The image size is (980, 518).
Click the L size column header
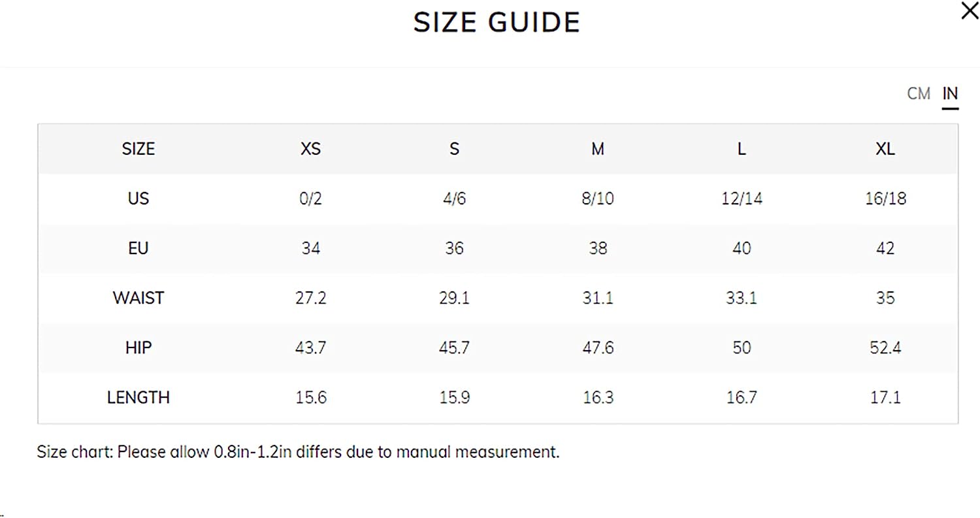coord(742,149)
